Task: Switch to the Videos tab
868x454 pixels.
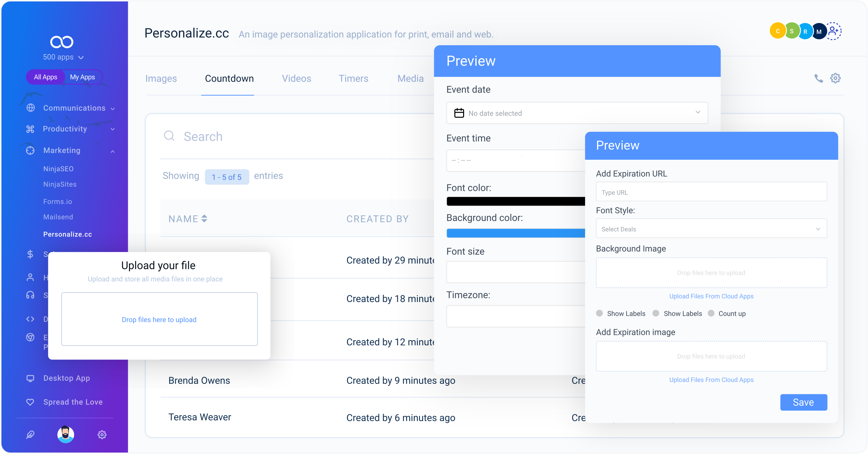Action: pos(296,78)
